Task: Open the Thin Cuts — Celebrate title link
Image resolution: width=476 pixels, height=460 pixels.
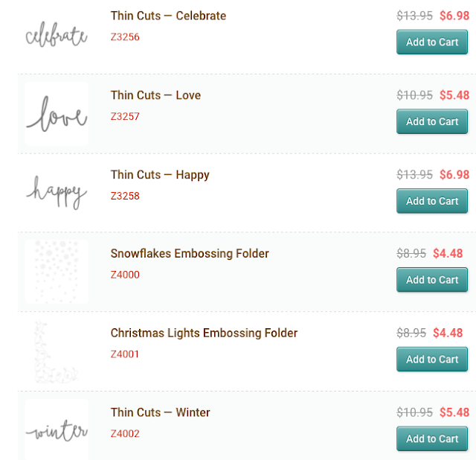Action: tap(168, 16)
